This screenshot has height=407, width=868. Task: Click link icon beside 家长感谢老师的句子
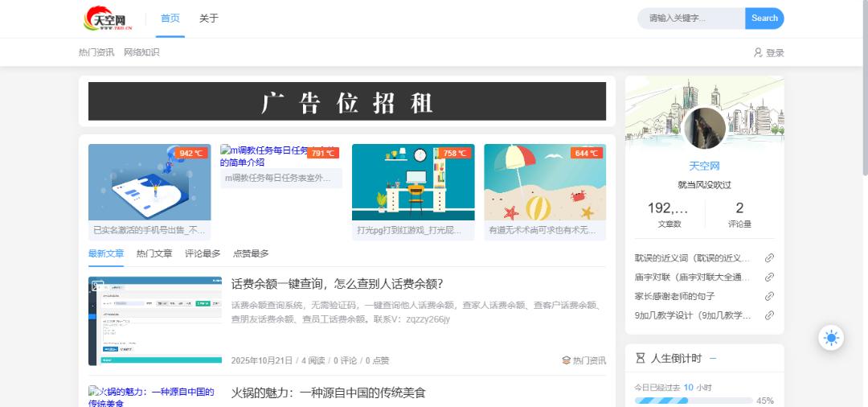(x=769, y=297)
